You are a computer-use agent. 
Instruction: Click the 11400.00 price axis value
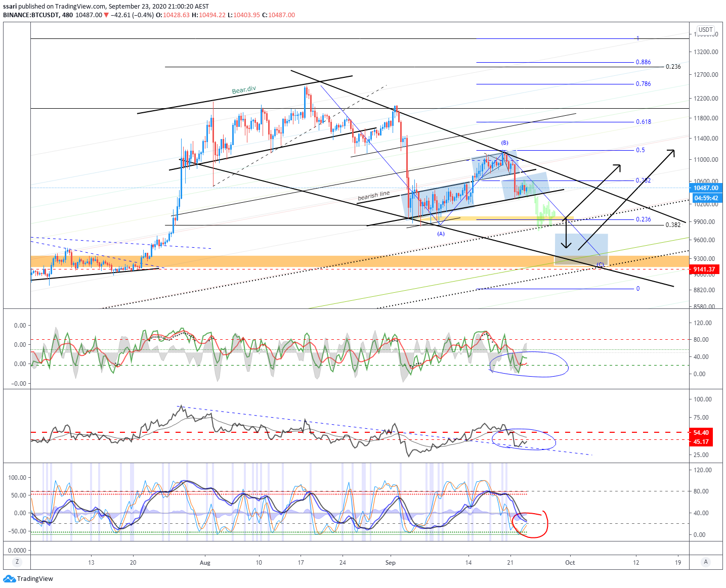706,139
